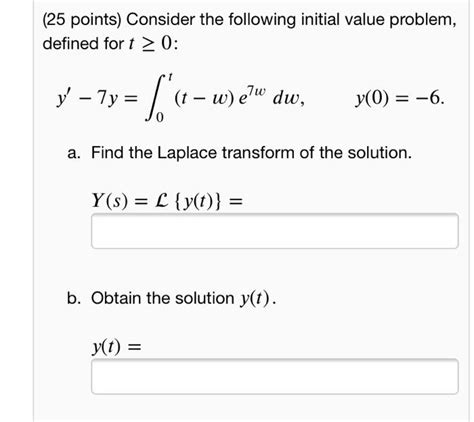Viewport: 474px width, 422px height.
Task: Click the 't ≥ 0' condition text
Action: (x=152, y=44)
